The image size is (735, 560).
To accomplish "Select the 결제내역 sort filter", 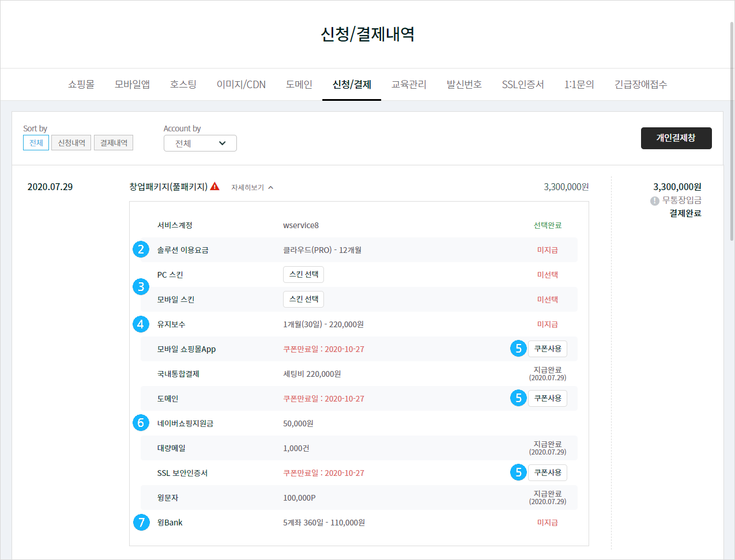I will 114,143.
